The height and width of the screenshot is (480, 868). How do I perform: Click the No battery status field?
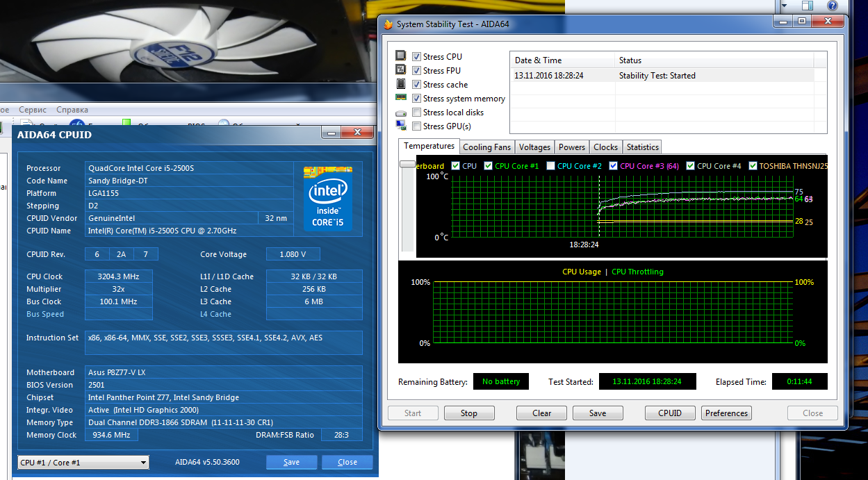pos(501,381)
